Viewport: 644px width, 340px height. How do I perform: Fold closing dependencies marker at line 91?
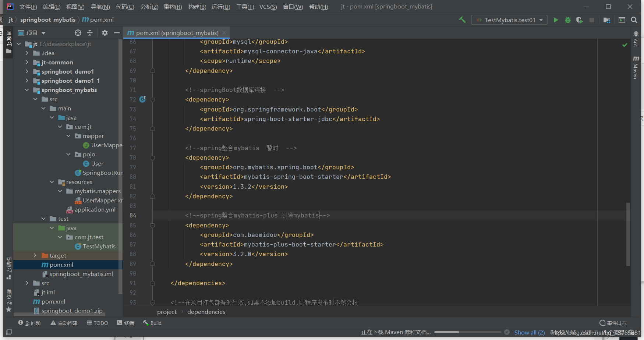152,283
